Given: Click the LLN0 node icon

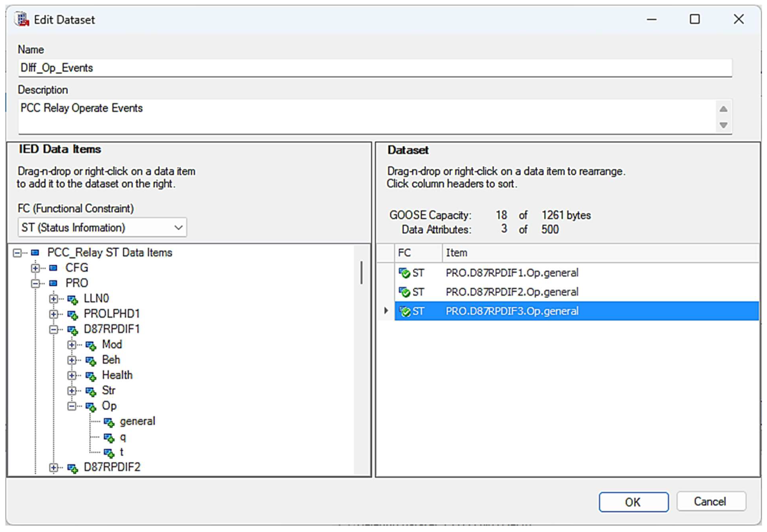Looking at the screenshot, I should click(72, 299).
